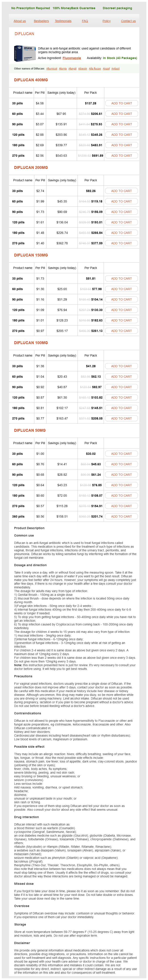
Task: Open the Fluconazole active ingredient link
Action: tap(72, 58)
